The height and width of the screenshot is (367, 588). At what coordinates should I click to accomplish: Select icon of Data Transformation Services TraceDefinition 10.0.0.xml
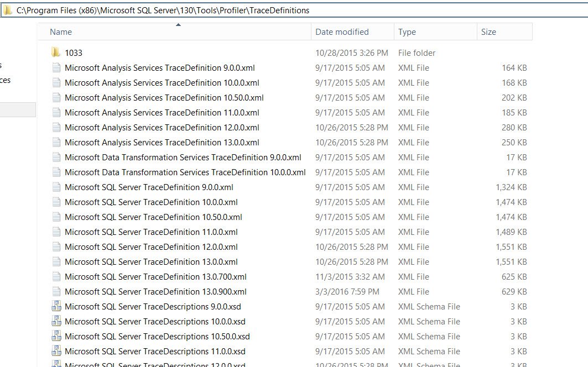point(56,172)
